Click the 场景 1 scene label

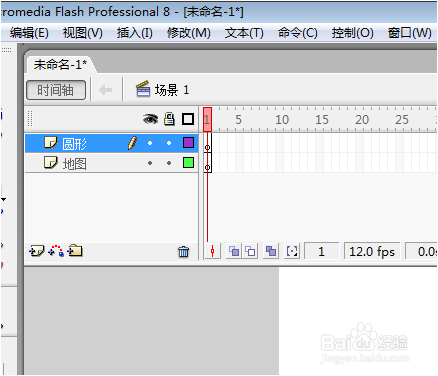[x=172, y=90]
